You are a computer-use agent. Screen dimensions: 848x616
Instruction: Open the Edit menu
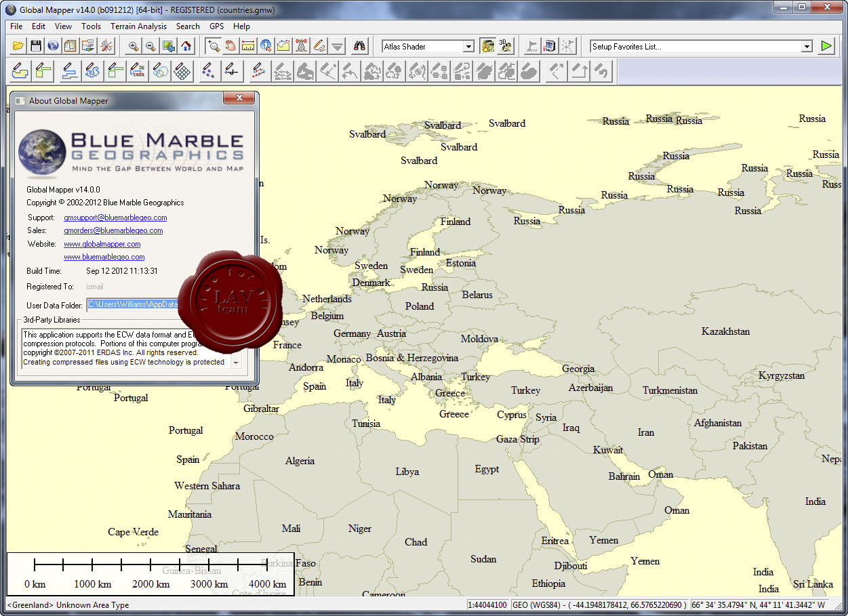(39, 26)
